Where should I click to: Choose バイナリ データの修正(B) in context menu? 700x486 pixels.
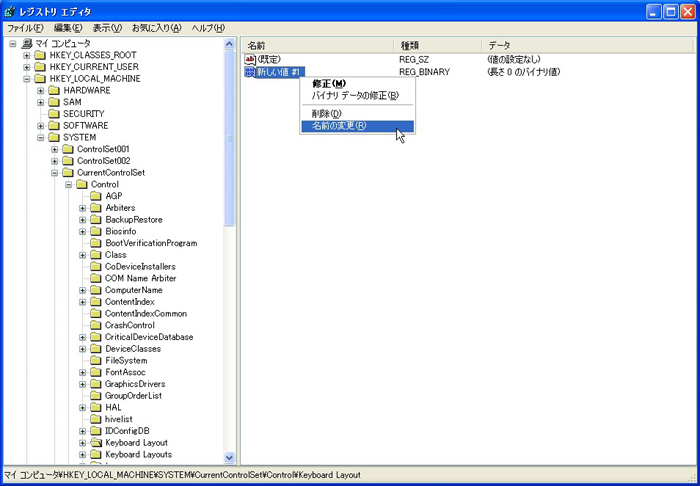(357, 96)
